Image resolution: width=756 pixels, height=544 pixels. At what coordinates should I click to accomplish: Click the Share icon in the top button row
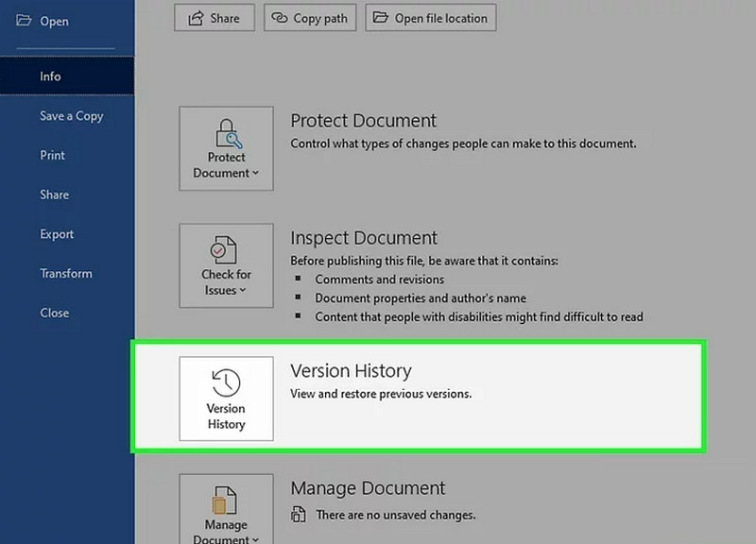[x=196, y=18]
